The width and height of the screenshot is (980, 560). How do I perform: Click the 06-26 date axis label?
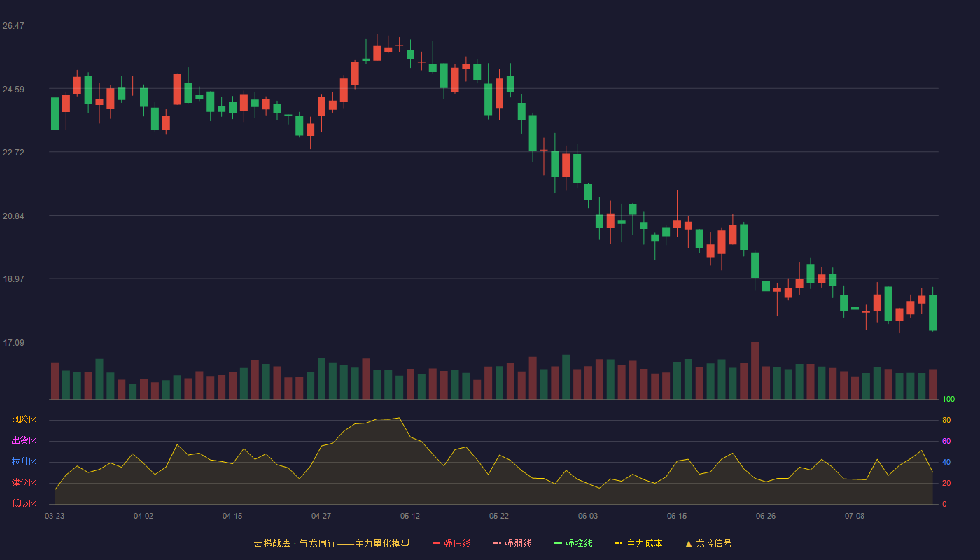click(766, 516)
